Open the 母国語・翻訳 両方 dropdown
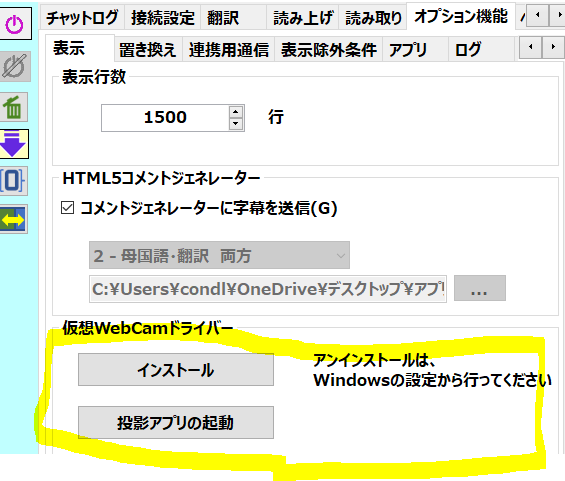This screenshot has width=565, height=481. pyautogui.click(x=219, y=255)
